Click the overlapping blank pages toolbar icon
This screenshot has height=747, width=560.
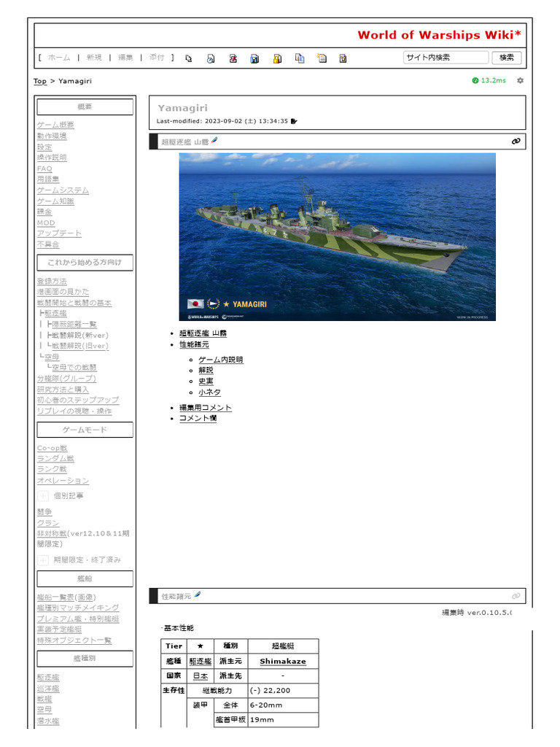pos(189,58)
